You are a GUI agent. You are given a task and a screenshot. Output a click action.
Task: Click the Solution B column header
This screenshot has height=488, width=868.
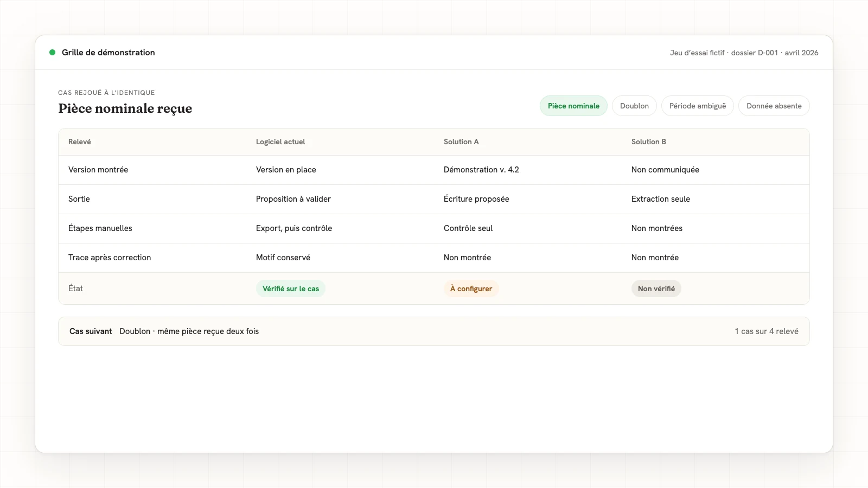649,142
